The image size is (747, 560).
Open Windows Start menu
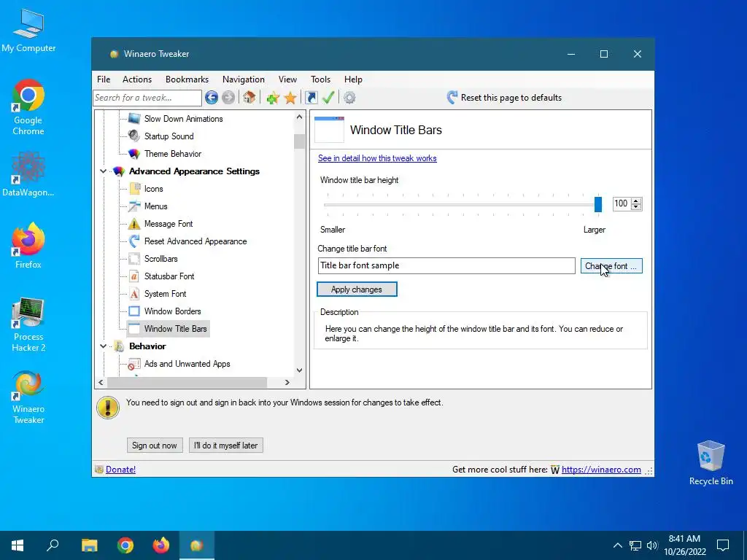click(18, 545)
